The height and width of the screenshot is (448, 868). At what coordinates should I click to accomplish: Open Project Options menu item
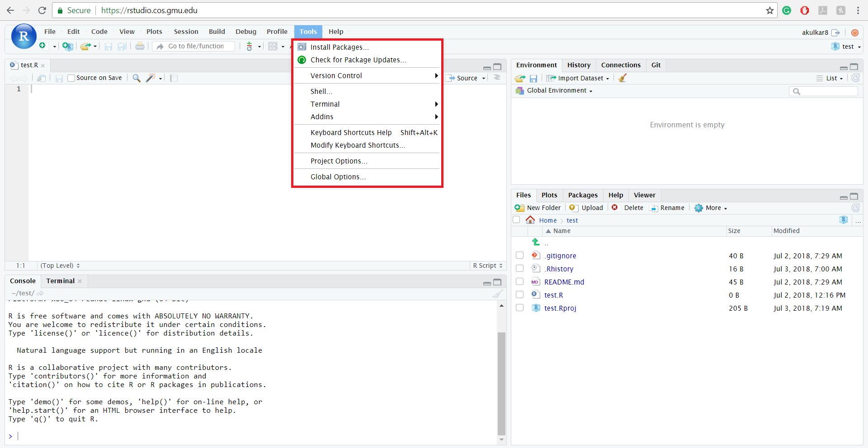pos(367,161)
